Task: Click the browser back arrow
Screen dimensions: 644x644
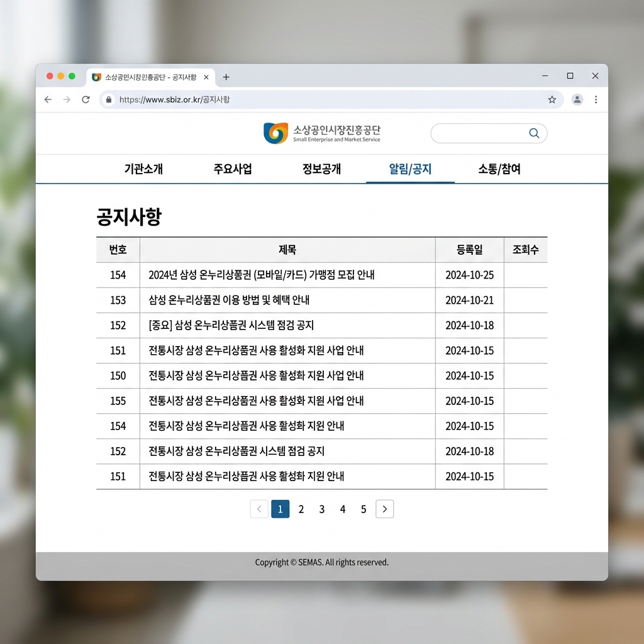Action: coord(48,99)
